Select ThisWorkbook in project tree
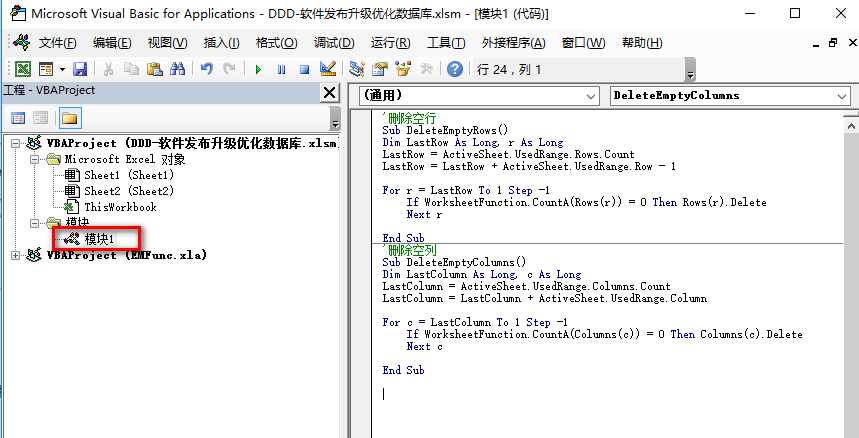The image size is (859, 438). (x=120, y=207)
